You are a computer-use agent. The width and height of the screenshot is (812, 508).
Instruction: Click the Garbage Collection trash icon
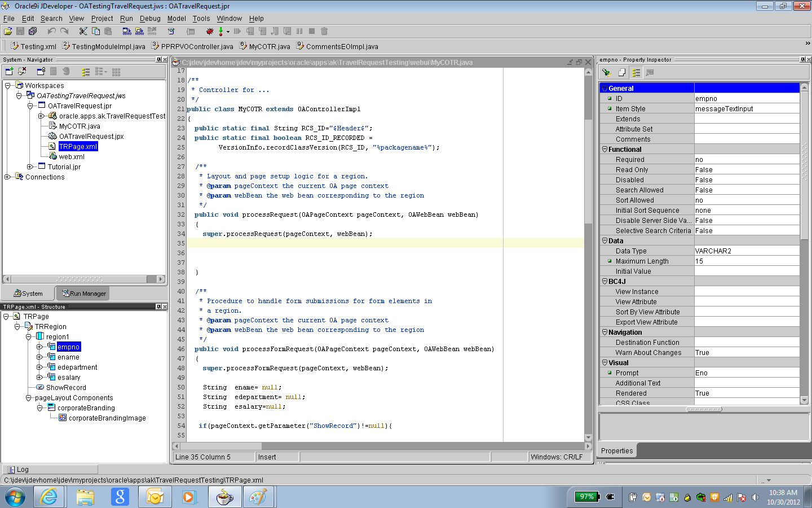pos(324,32)
